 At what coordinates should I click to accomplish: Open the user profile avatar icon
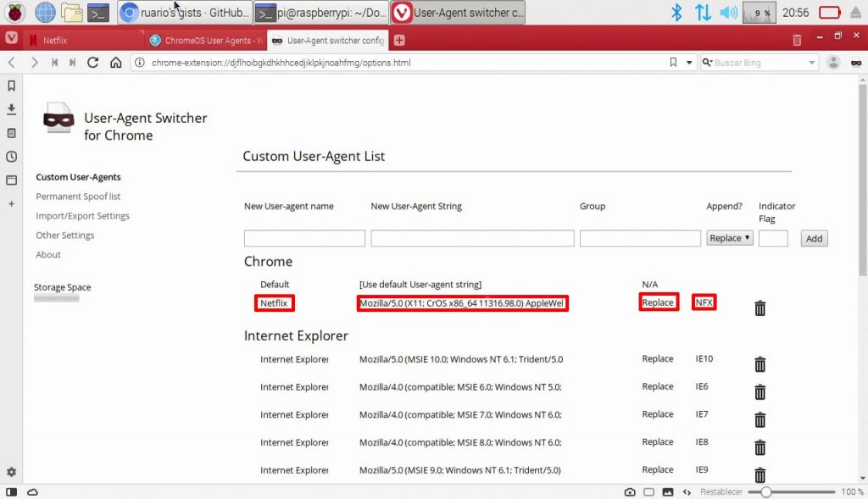833,63
